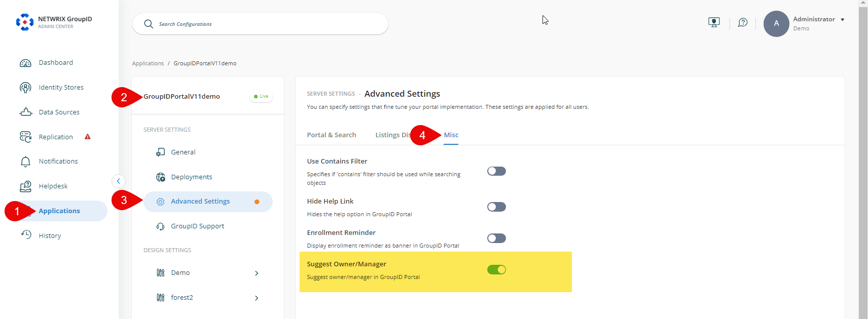The height and width of the screenshot is (319, 868).
Task: Click the Data Sources icon
Action: [25, 112]
